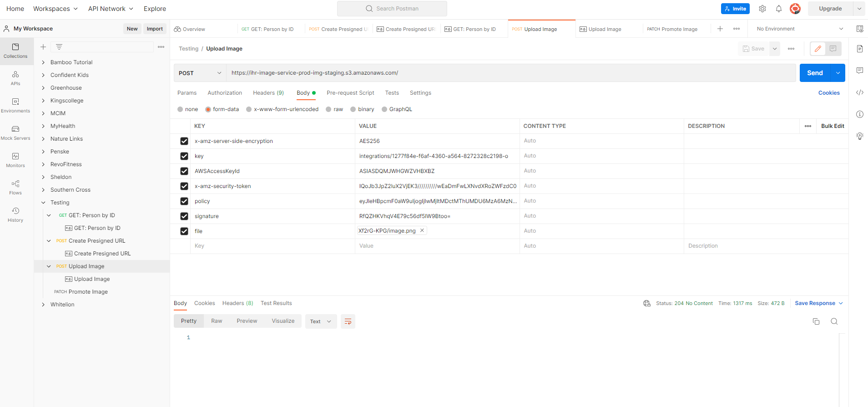This screenshot has width=868, height=407.
Task: Open the notifications bell
Action: [779, 9]
